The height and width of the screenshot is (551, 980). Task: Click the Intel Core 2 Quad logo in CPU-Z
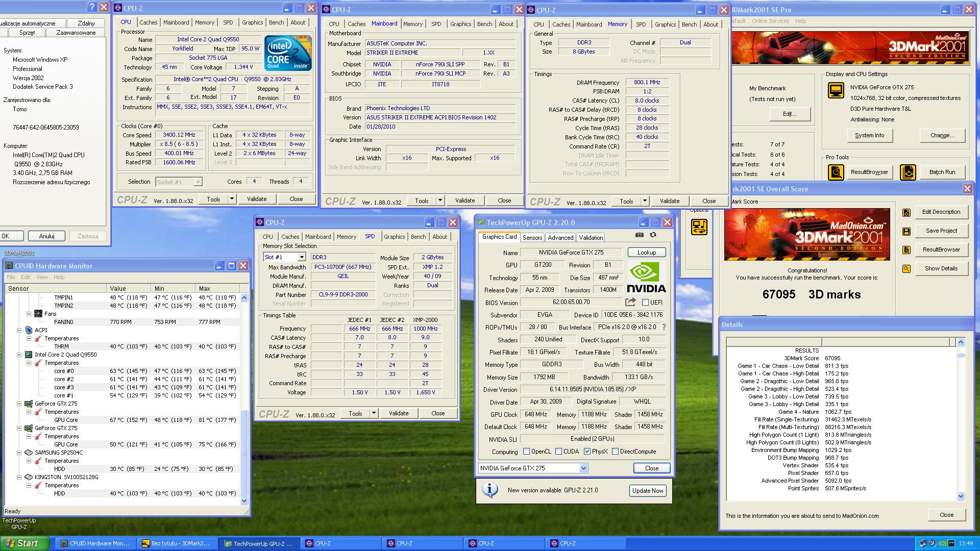click(x=288, y=53)
